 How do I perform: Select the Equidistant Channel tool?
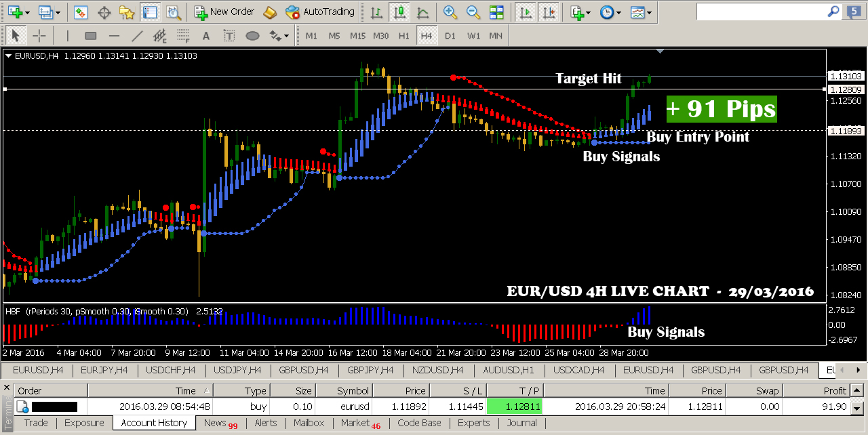160,35
